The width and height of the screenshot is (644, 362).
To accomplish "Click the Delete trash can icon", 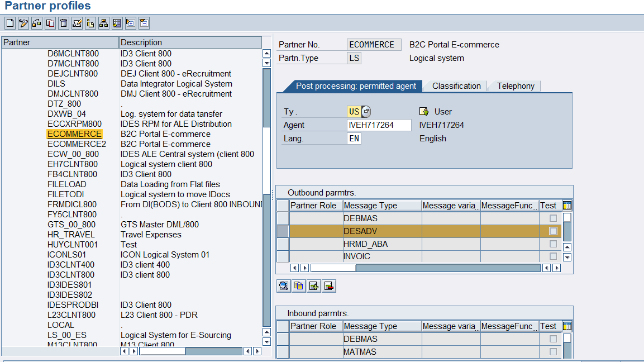I will (64, 23).
